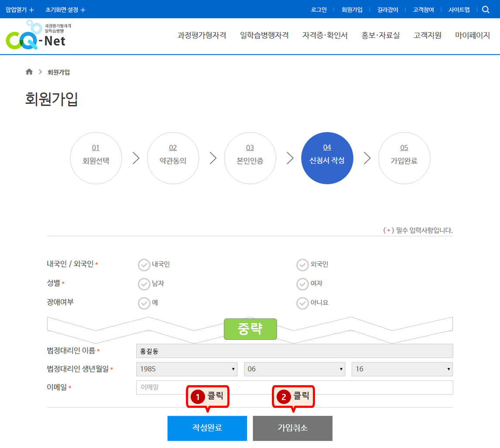Select 예 for 장애여부
Viewport: 500px width, 448px height.
pos(144,303)
